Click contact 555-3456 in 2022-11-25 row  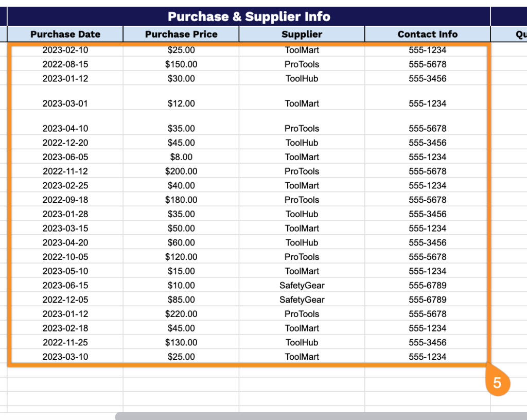pos(428,343)
